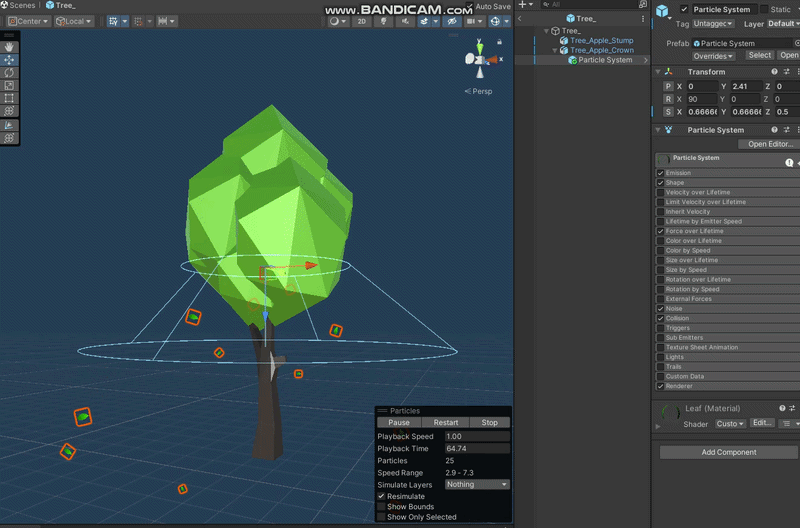Click the Playback Speed field
Image resolution: width=800 pixels, height=528 pixels.
476,437
